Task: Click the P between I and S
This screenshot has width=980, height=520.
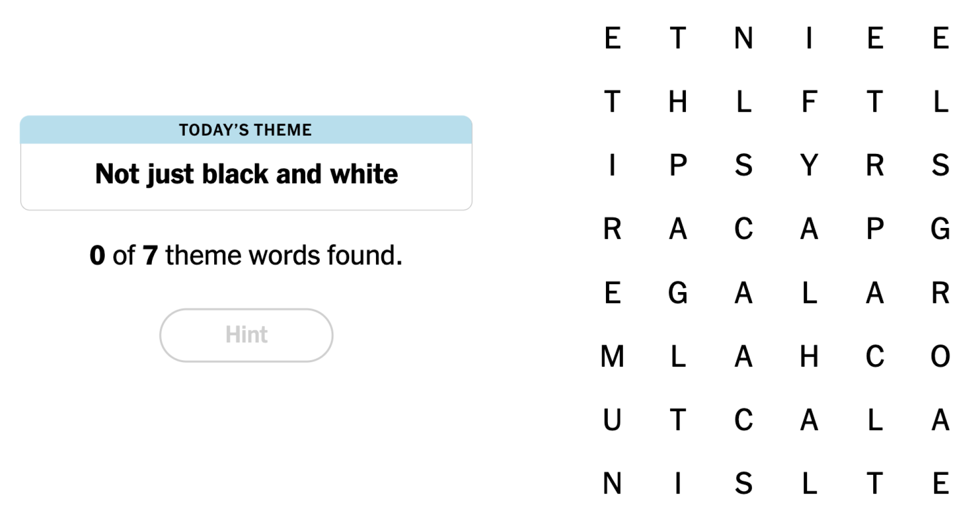Action: pos(678,165)
